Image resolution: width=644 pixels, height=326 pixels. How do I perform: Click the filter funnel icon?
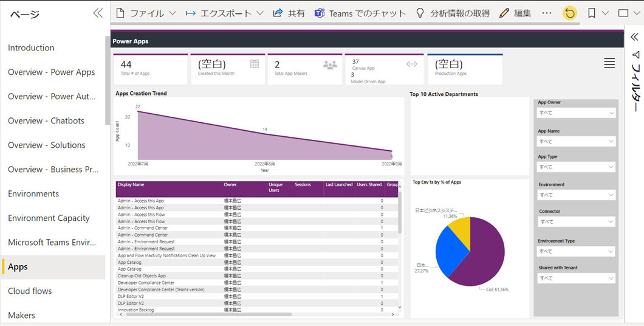[x=635, y=54]
